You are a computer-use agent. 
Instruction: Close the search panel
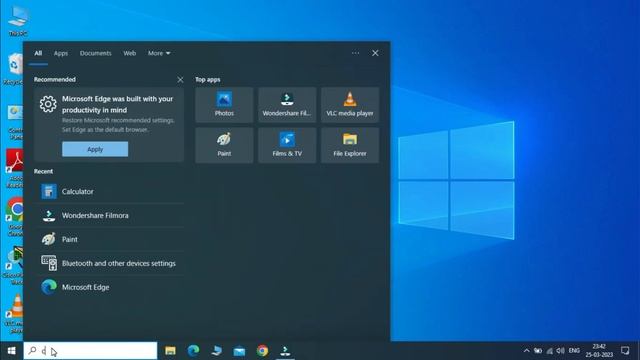[375, 53]
